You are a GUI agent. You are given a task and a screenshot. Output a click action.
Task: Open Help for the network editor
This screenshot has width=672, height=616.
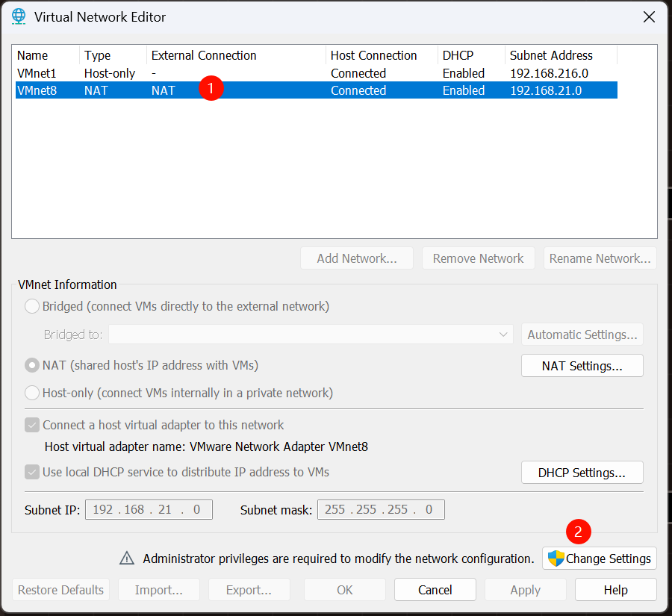(x=615, y=590)
